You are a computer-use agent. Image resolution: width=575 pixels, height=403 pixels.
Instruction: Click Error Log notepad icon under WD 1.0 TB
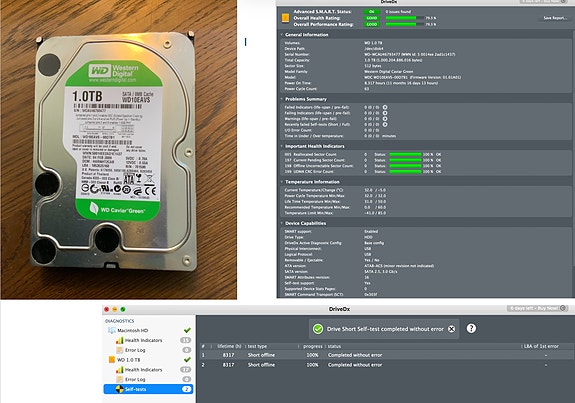tap(120, 379)
